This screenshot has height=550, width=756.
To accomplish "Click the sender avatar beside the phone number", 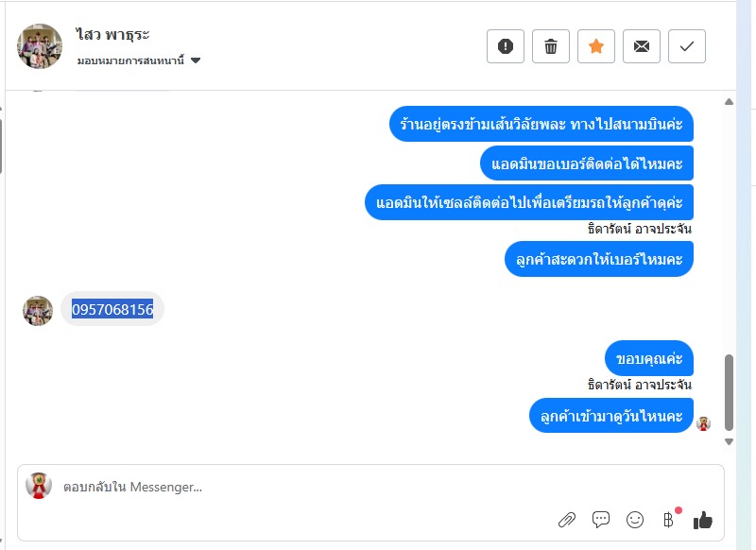I will click(x=38, y=310).
